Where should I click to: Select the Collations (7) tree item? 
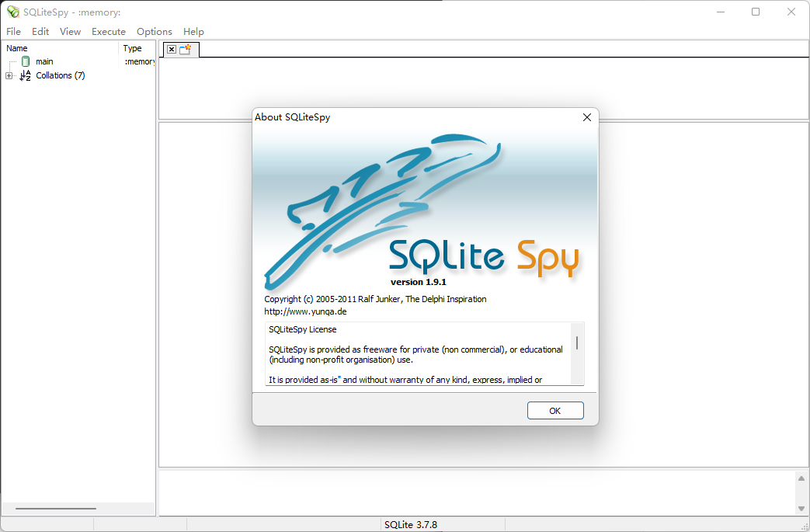click(61, 75)
